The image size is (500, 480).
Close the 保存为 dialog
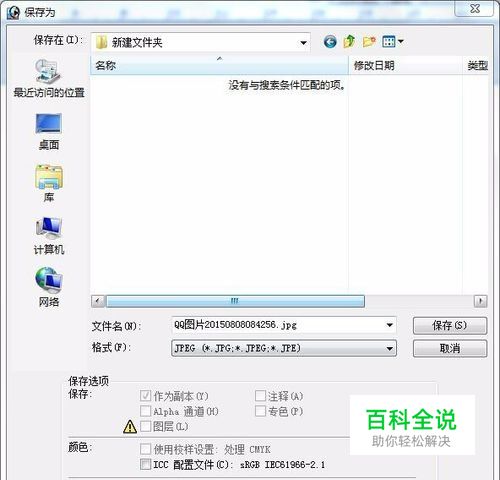474,9
